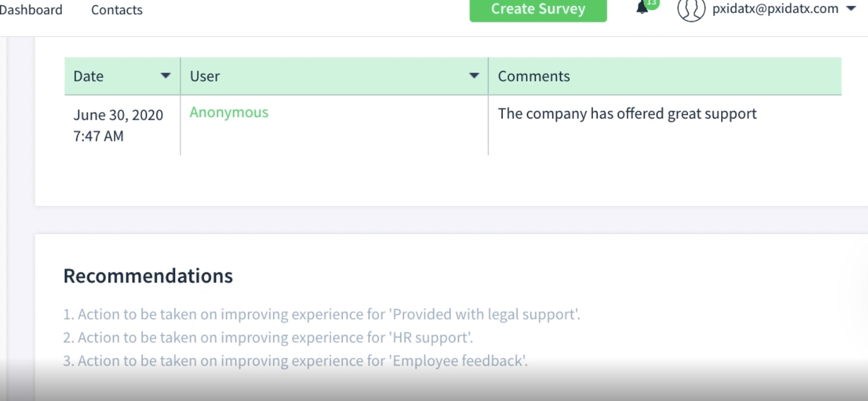Viewport: 868px width, 401px height.
Task: Open the Contacts menu item
Action: point(117,10)
